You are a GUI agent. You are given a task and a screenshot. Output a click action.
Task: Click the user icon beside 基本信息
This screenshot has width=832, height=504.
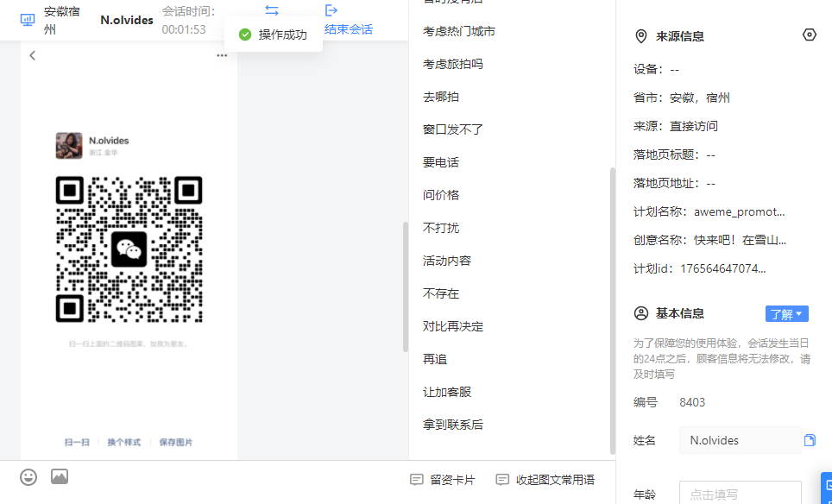coord(641,313)
